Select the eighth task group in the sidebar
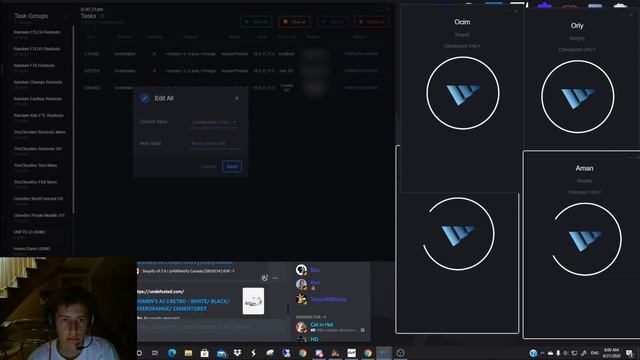The image size is (640, 360). pos(37,151)
